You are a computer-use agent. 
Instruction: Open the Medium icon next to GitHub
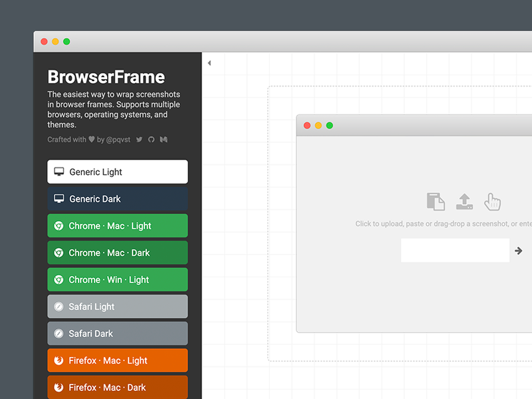tap(164, 140)
